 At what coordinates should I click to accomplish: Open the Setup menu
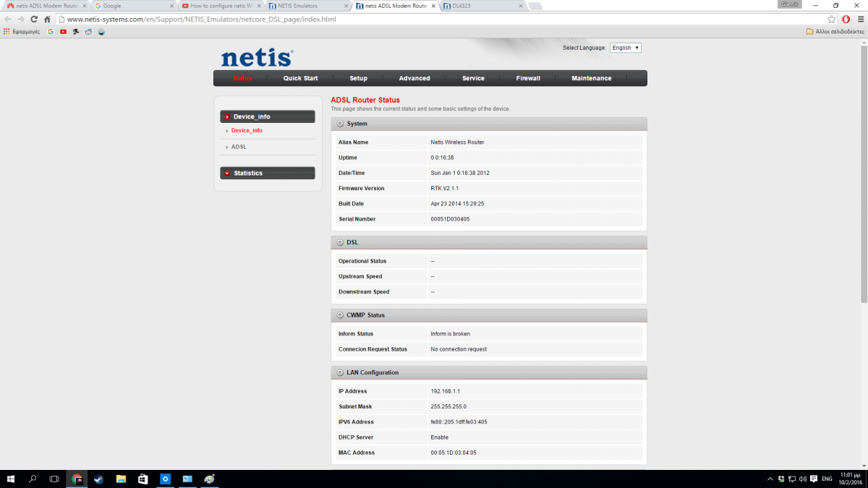coord(358,78)
